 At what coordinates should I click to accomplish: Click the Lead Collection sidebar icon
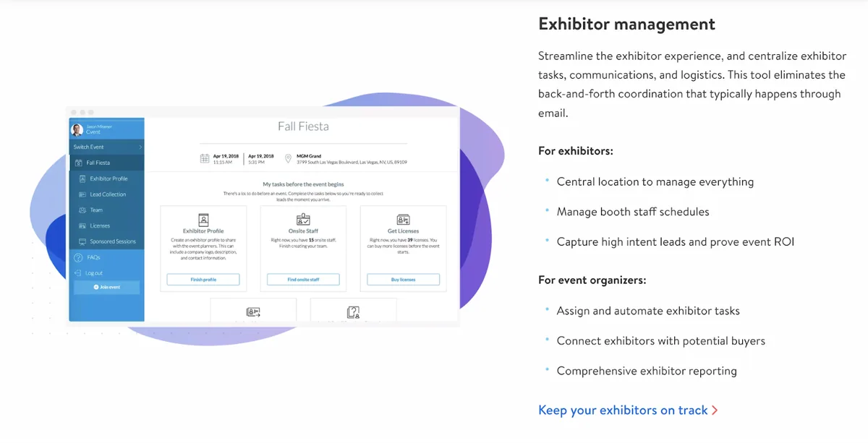click(x=82, y=194)
